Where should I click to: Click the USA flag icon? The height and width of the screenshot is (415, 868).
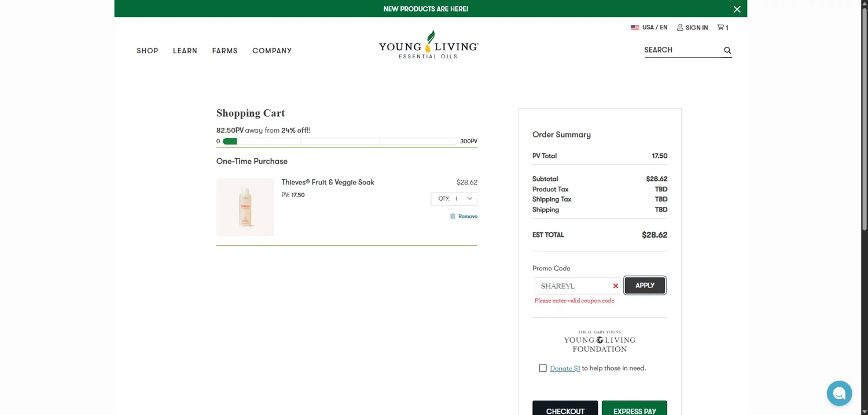coord(635,27)
